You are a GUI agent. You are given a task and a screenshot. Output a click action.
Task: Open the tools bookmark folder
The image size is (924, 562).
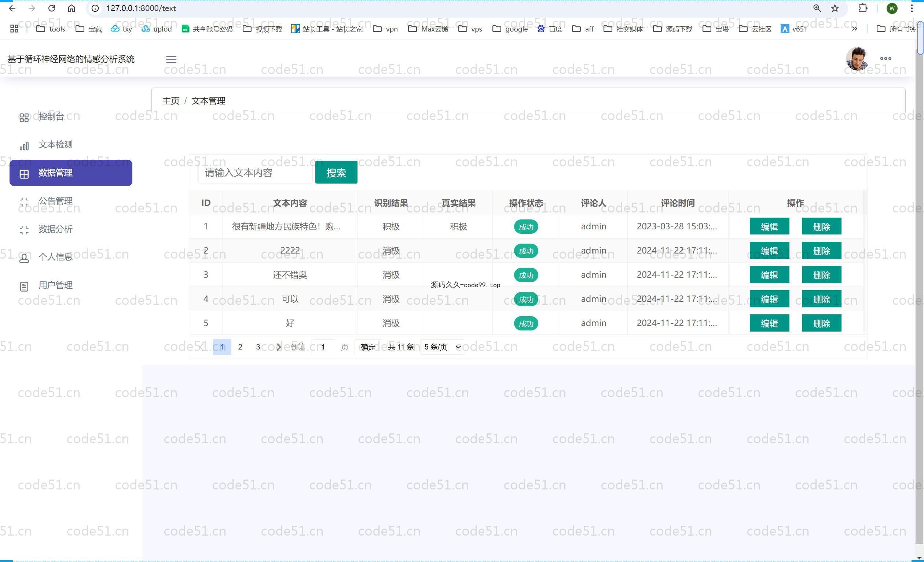point(51,29)
